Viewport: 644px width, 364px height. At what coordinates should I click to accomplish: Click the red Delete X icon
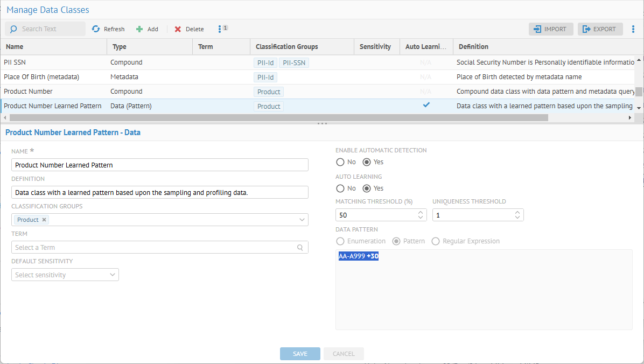178,29
